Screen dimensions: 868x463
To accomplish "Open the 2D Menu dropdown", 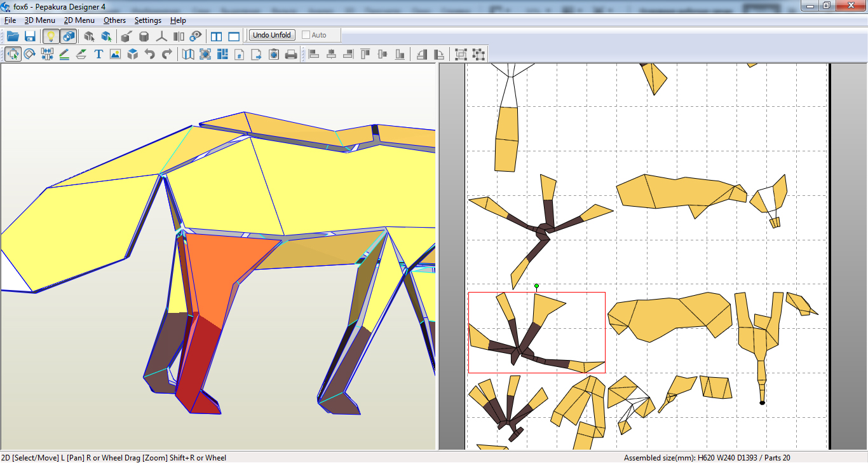I will [x=79, y=20].
